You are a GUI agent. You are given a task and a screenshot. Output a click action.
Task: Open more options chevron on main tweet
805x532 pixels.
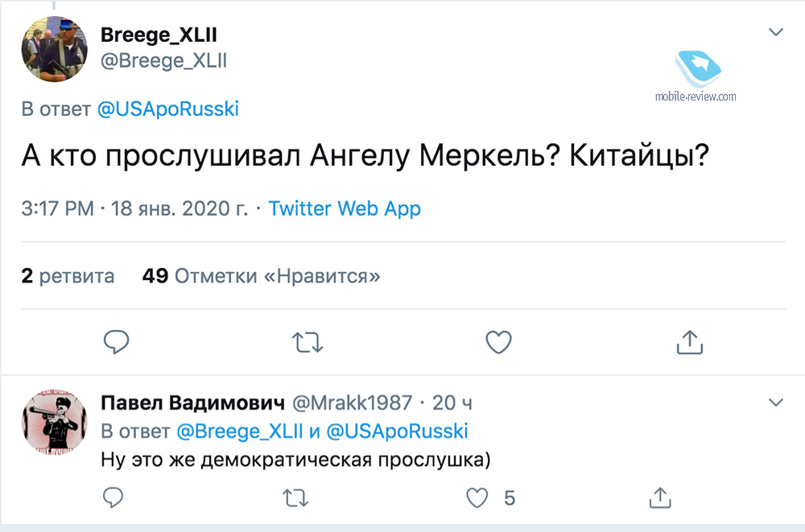click(776, 32)
